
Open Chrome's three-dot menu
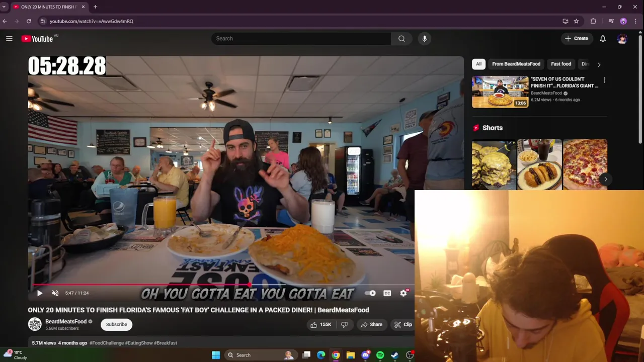(x=636, y=21)
